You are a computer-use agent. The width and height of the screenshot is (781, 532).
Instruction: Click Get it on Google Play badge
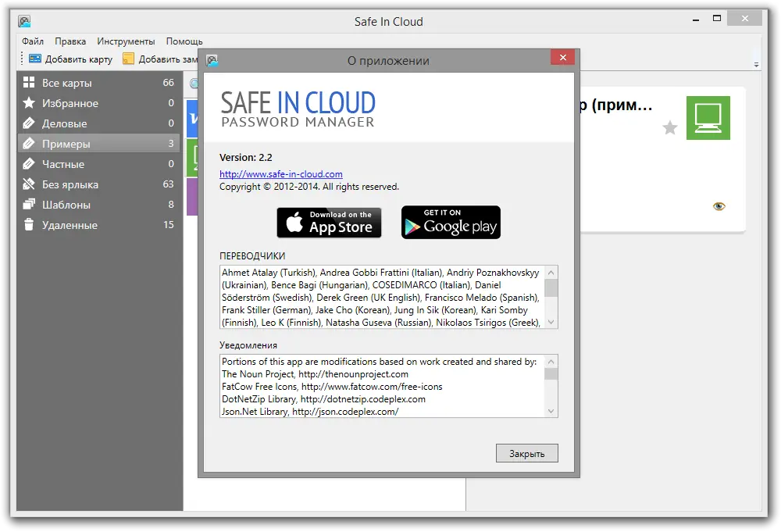(x=451, y=222)
